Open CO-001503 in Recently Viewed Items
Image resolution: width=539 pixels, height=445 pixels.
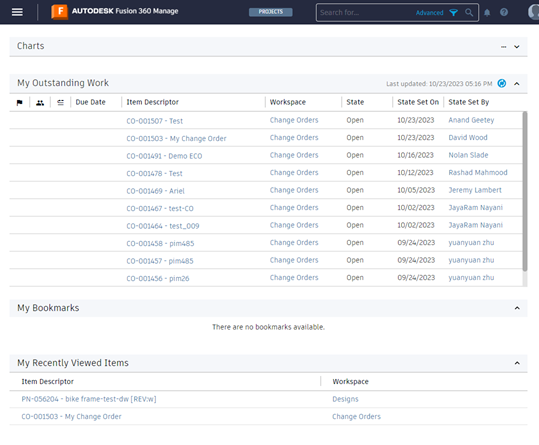click(x=71, y=417)
